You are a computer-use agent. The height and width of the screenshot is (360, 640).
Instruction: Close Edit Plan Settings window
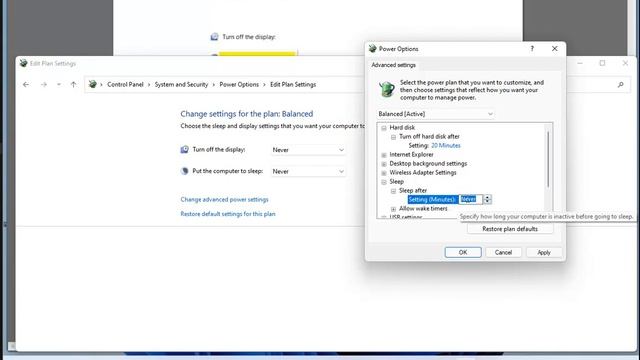click(x=625, y=63)
